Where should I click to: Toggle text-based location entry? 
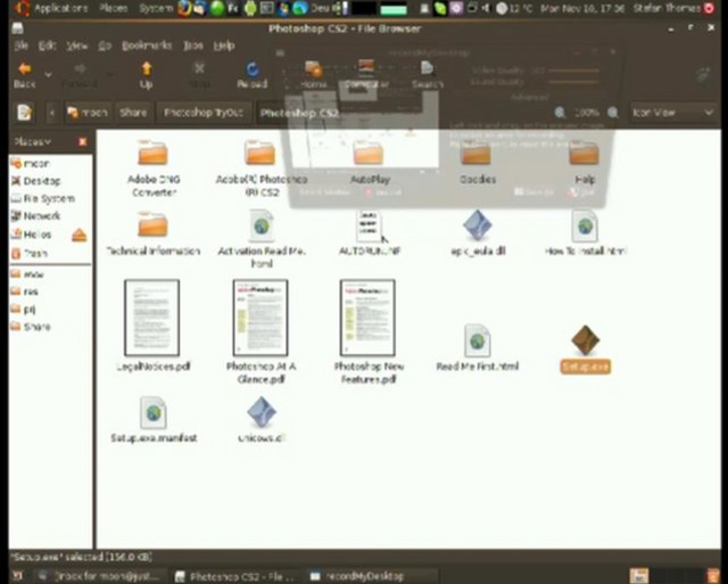[x=24, y=113]
